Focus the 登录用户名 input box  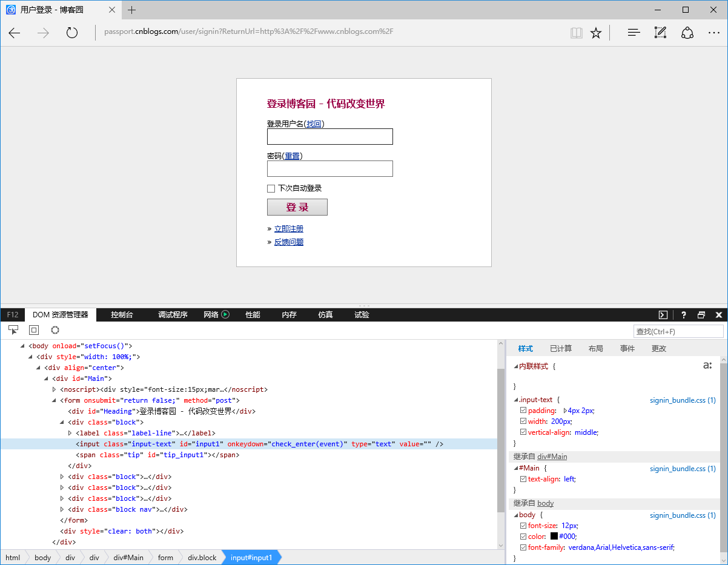(330, 136)
